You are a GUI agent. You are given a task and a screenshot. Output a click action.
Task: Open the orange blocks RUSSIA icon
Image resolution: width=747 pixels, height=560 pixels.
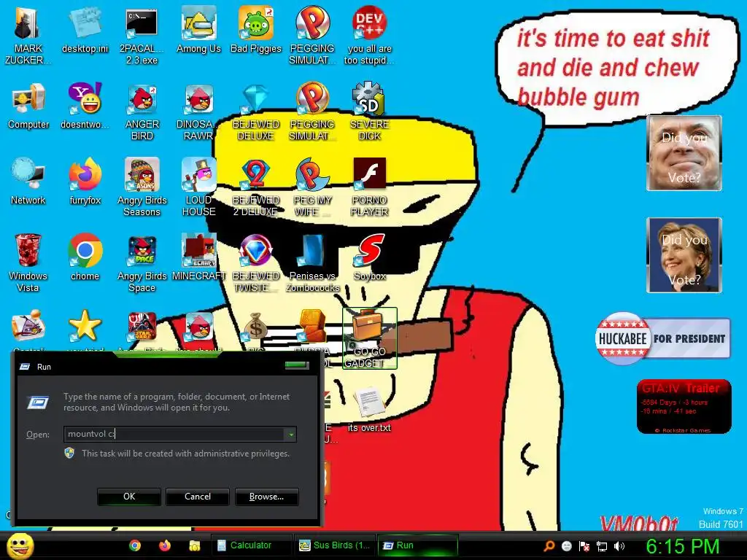point(312,327)
